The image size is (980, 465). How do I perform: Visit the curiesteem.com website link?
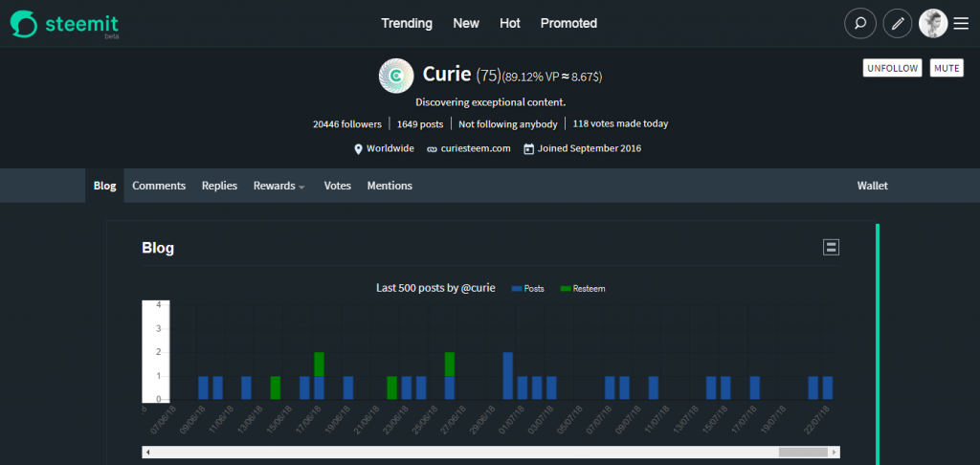tap(475, 148)
